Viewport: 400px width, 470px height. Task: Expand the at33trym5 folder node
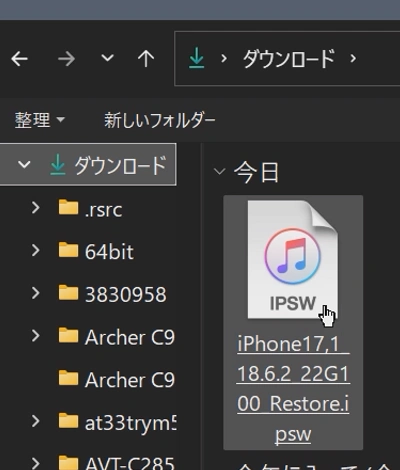pos(36,421)
